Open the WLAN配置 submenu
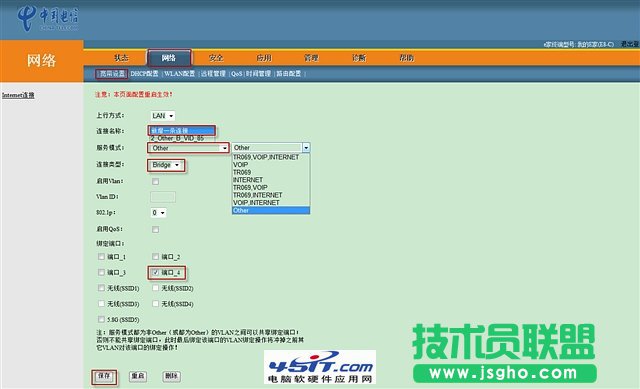Viewport: 640px width, 389px height. point(180,73)
